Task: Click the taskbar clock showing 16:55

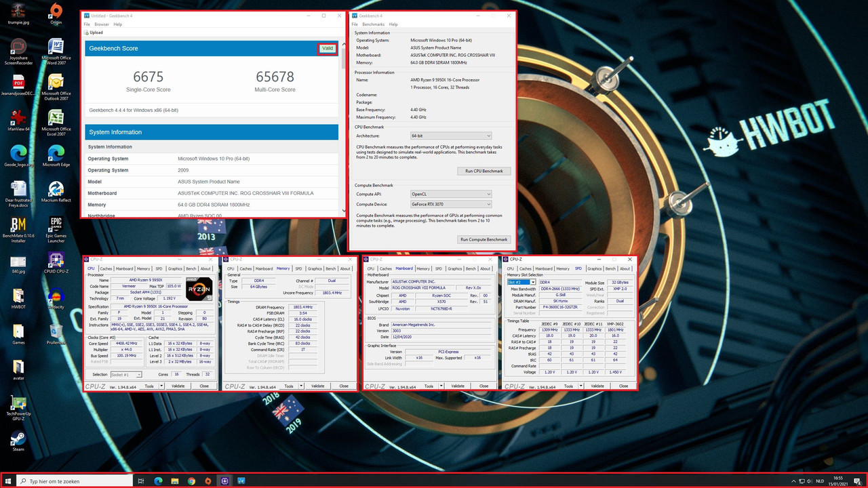Action: point(838,481)
